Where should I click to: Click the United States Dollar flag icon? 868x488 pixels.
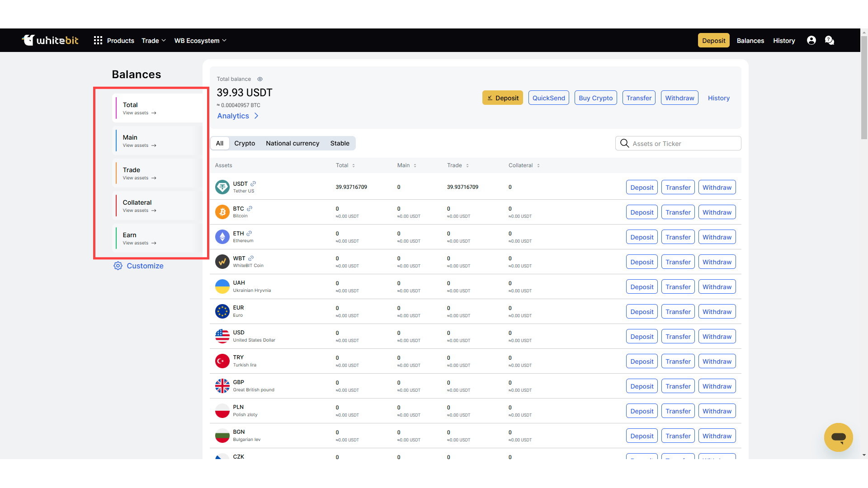pos(222,336)
